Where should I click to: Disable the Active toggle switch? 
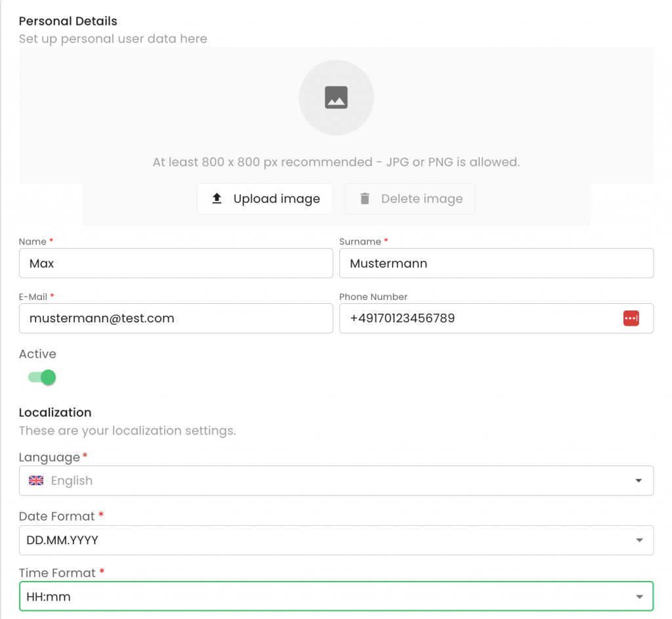tap(43, 377)
